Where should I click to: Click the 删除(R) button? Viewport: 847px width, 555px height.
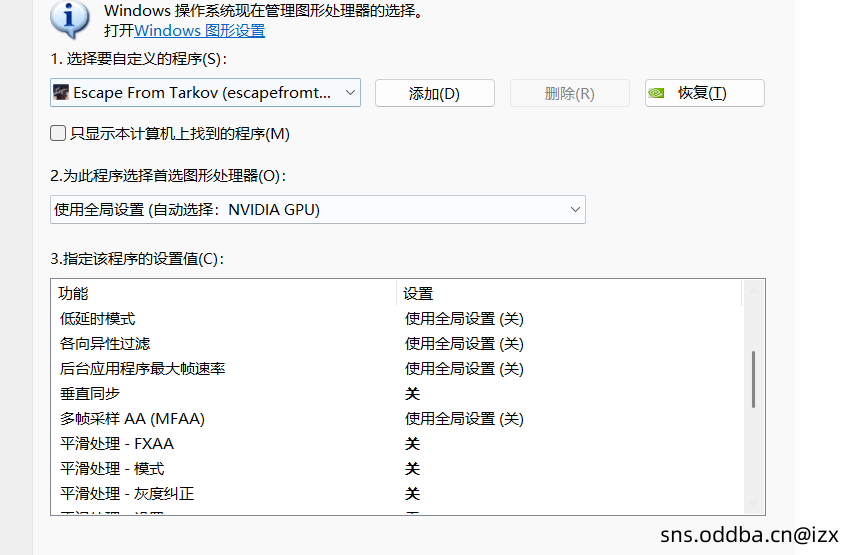pos(569,93)
